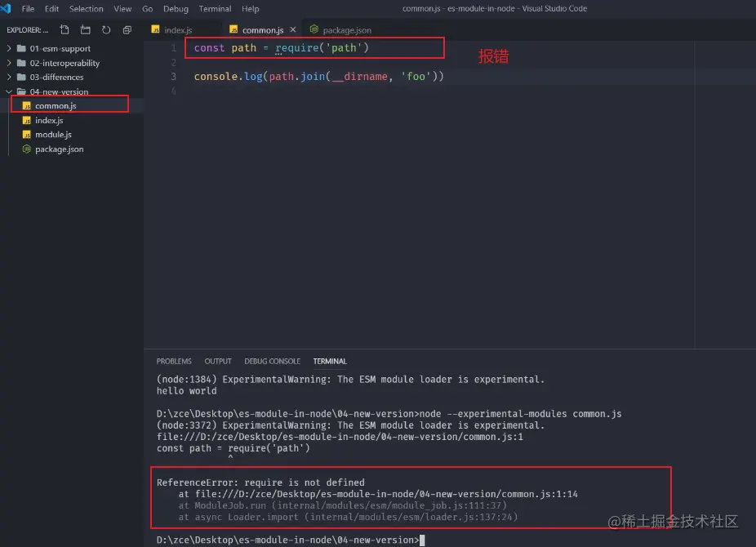Click line number 1 in the gutter
This screenshot has height=547, width=756.
click(174, 47)
